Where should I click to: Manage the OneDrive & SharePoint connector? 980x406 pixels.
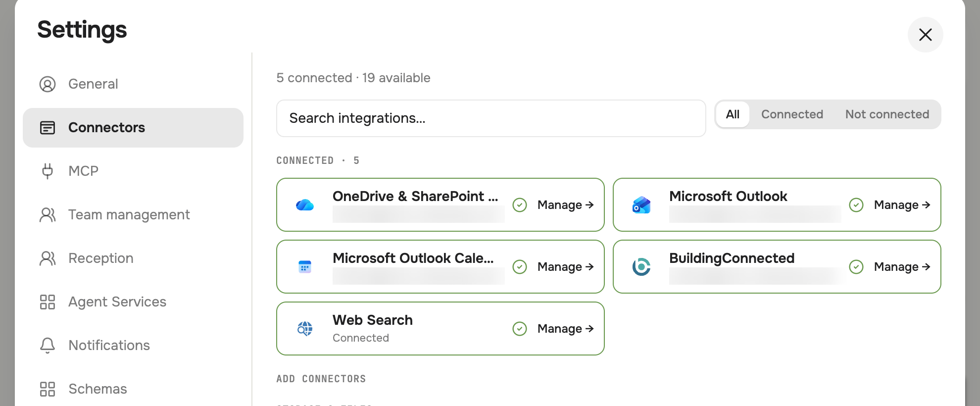coord(566,205)
